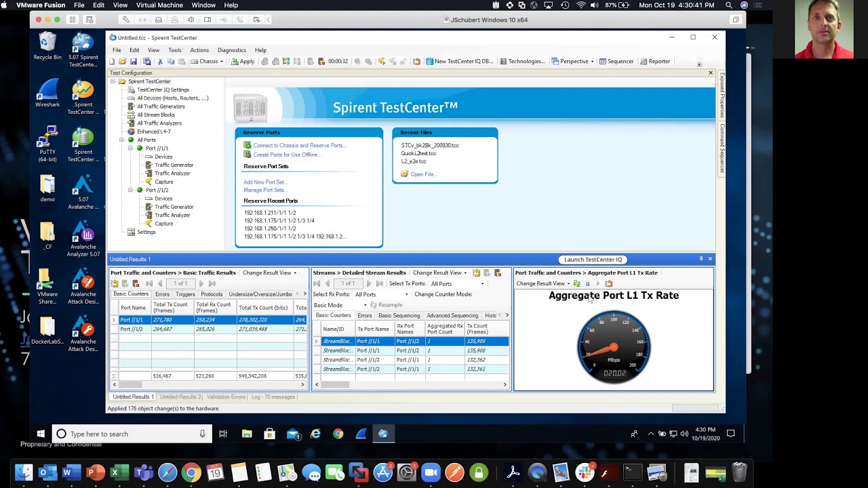Switch to the Triggers tab

click(x=185, y=294)
